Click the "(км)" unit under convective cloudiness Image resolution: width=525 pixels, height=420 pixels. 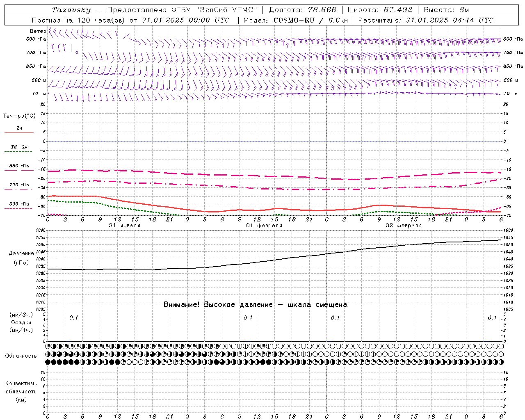pos(21,400)
